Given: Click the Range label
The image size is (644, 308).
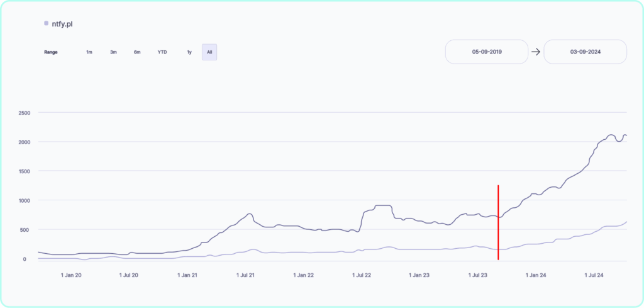Looking at the screenshot, I should [x=51, y=52].
